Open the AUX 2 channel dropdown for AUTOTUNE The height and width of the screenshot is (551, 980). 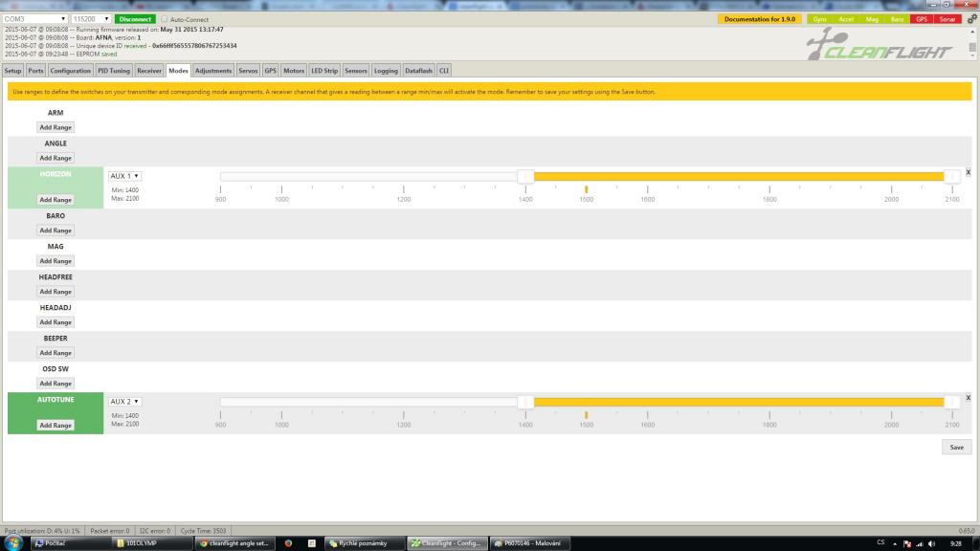click(125, 402)
